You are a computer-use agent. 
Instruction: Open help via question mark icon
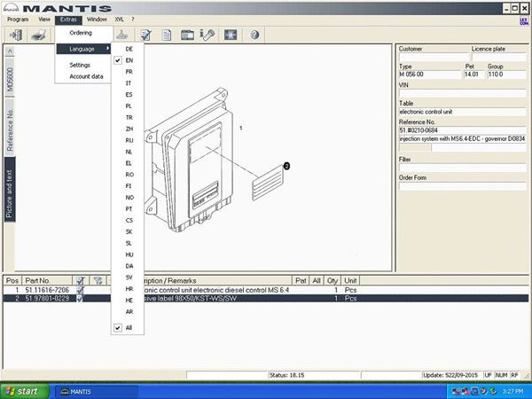point(254,35)
